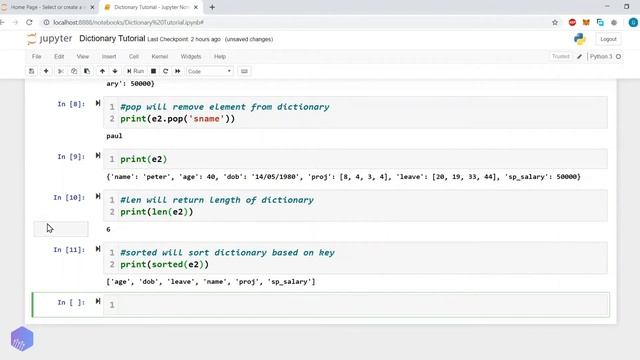Open the Help menu
640x360 pixels.
pyautogui.click(x=220, y=56)
